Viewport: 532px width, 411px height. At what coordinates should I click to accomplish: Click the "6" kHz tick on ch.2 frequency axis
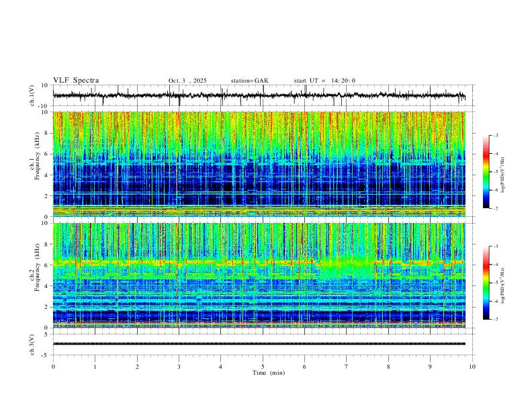(x=46, y=265)
